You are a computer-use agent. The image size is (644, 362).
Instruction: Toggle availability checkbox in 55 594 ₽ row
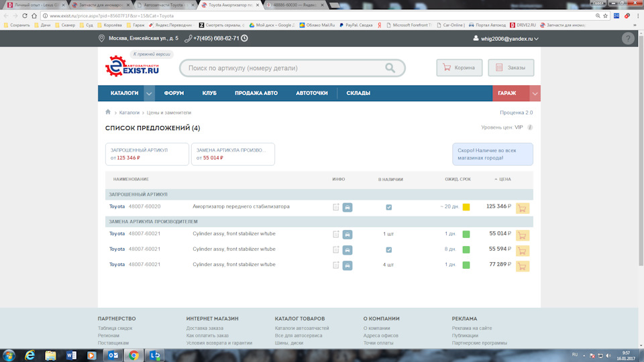coord(388,249)
